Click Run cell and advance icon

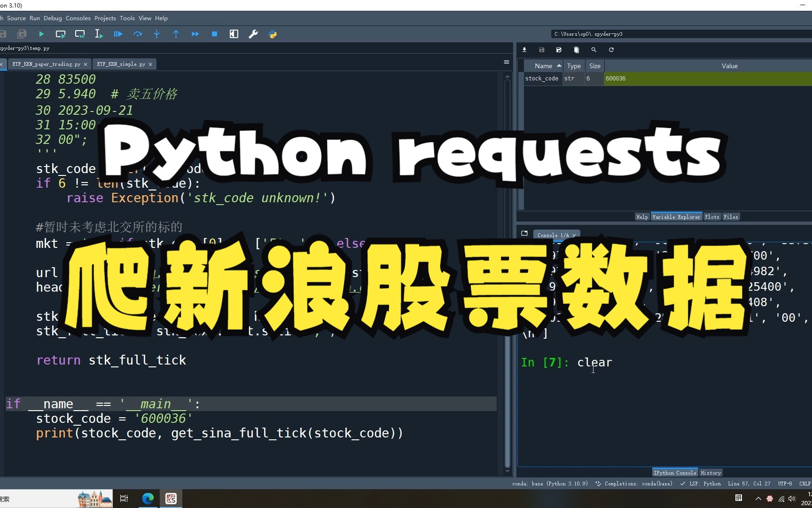coord(80,34)
